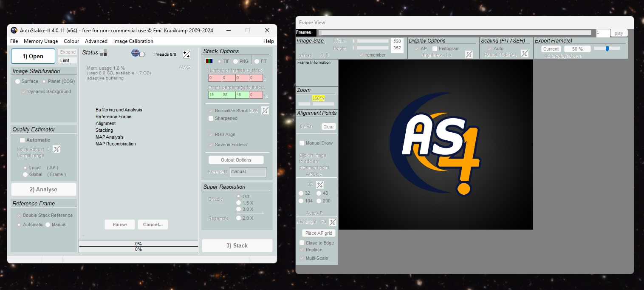Click the 2) Analyse button
The image size is (644, 290).
44,190
